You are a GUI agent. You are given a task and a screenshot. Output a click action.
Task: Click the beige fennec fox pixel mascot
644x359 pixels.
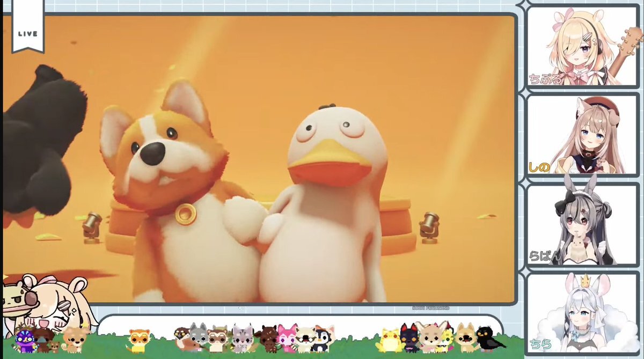[431, 338]
